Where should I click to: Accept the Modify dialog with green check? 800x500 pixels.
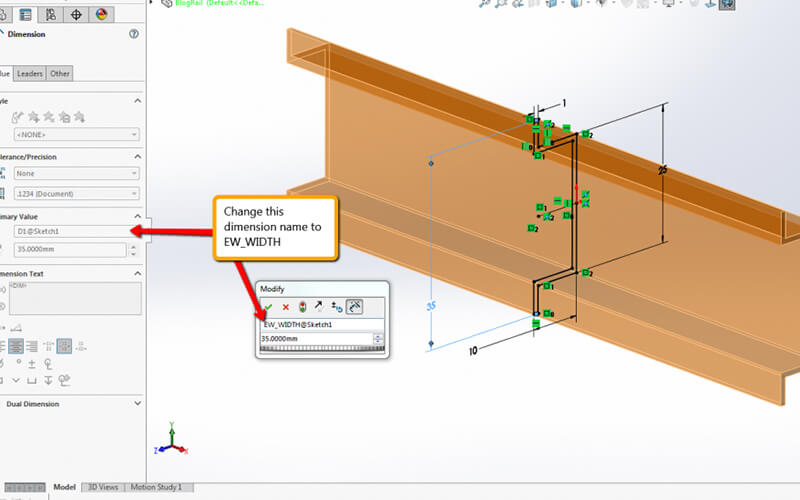pos(268,307)
